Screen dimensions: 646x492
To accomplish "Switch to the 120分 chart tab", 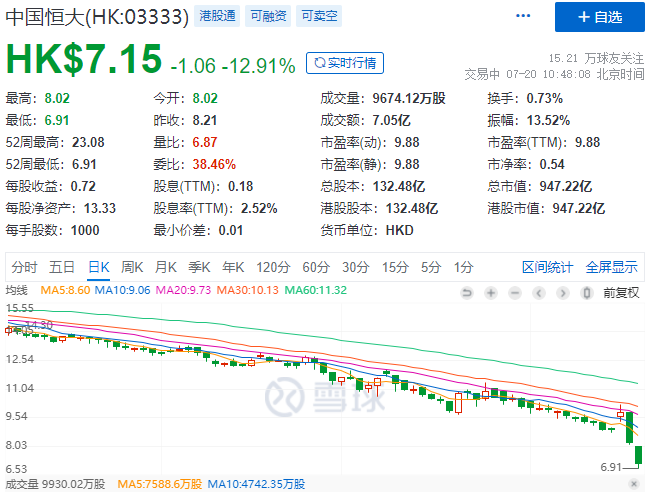I will [273, 267].
